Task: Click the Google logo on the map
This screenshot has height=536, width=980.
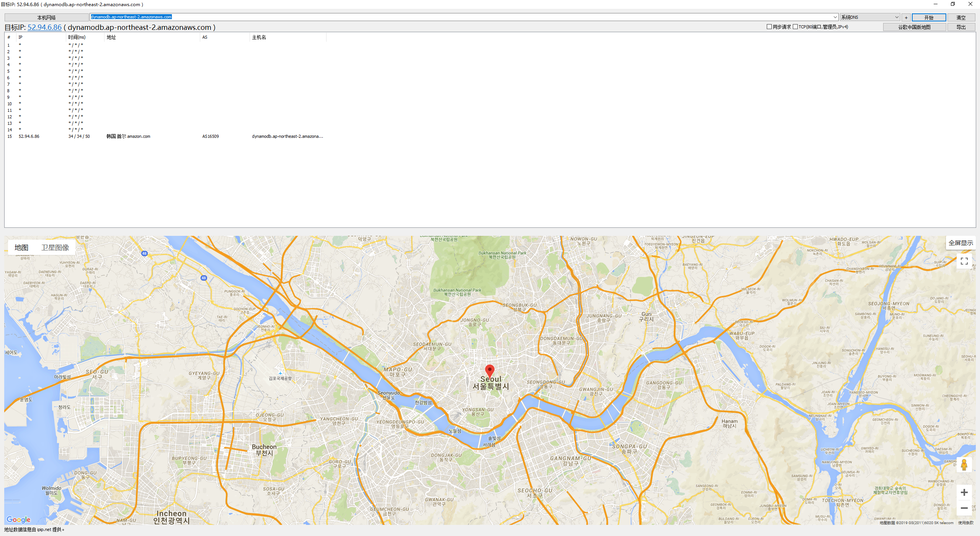Action: coord(18,520)
